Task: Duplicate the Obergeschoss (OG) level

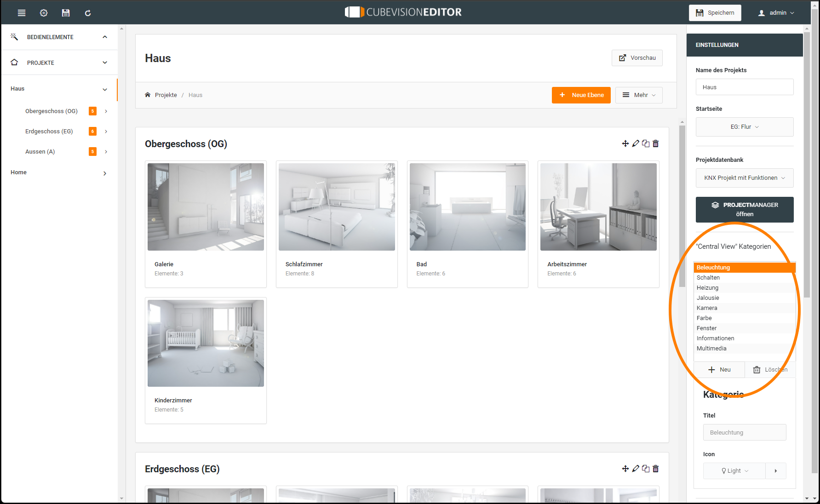Action: [646, 143]
